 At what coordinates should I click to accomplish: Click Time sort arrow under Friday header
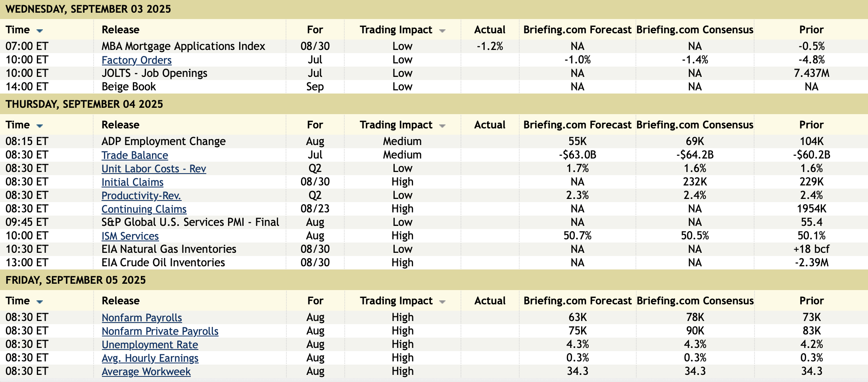[x=40, y=302]
